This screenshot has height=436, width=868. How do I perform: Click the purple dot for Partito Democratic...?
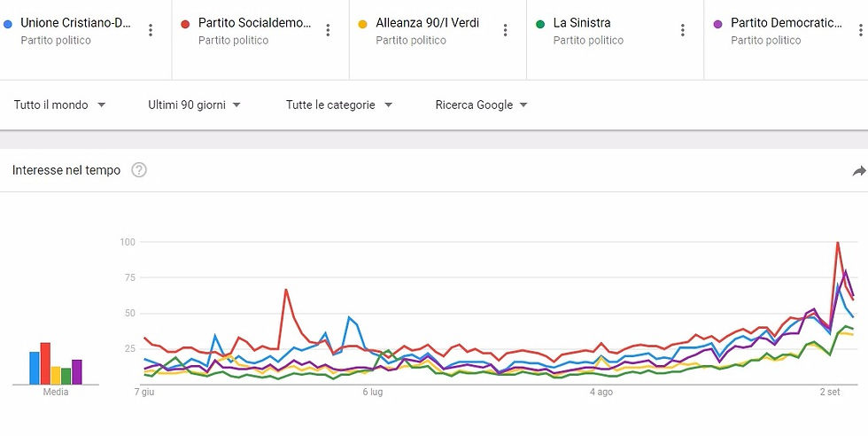(x=717, y=24)
